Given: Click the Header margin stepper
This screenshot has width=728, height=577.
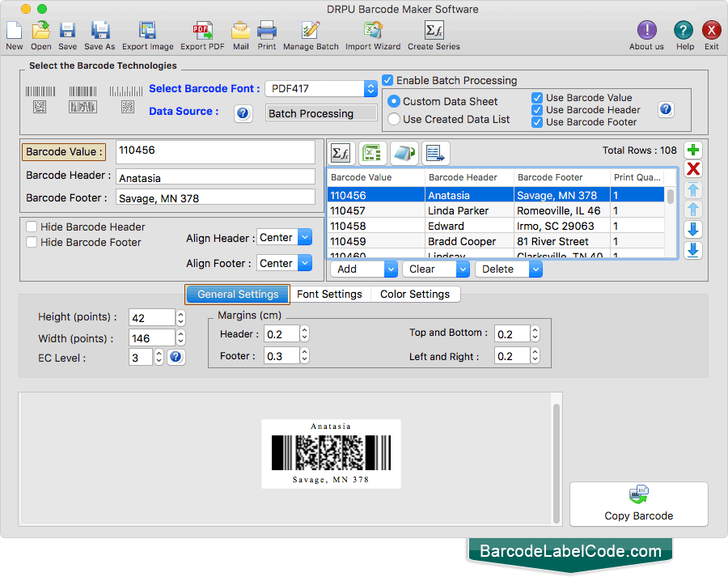Looking at the screenshot, I should tap(304, 333).
